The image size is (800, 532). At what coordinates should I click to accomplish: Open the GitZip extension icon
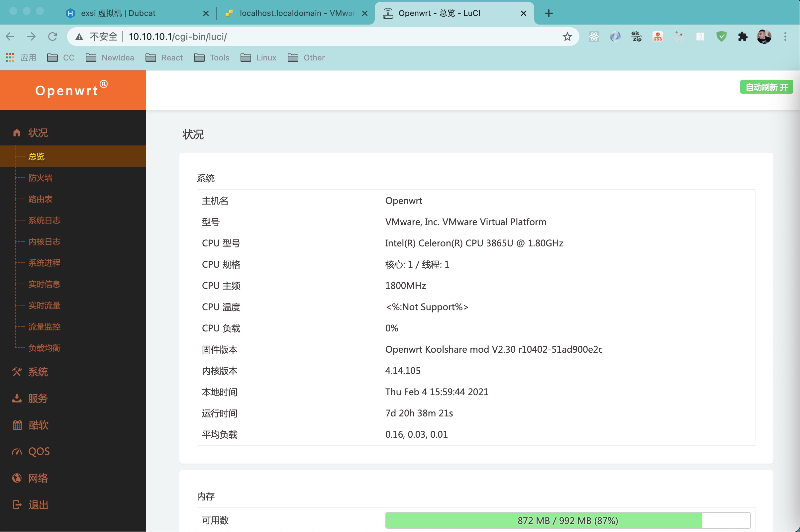pos(637,36)
